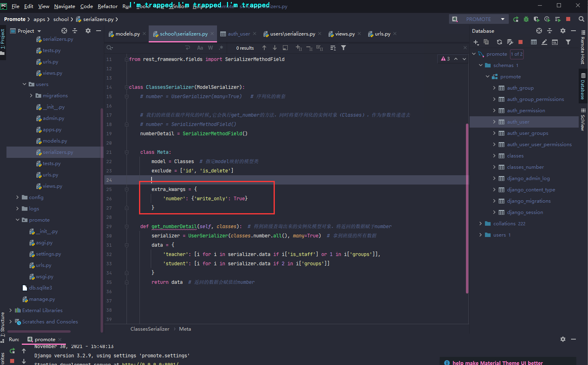Toggle Z: Structure tool window stripe

point(3,327)
